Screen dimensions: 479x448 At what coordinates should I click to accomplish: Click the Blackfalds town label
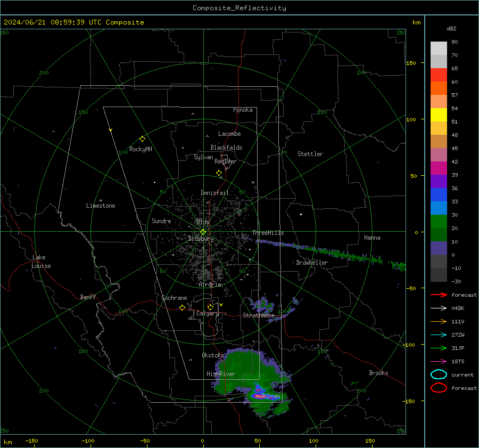(x=226, y=148)
